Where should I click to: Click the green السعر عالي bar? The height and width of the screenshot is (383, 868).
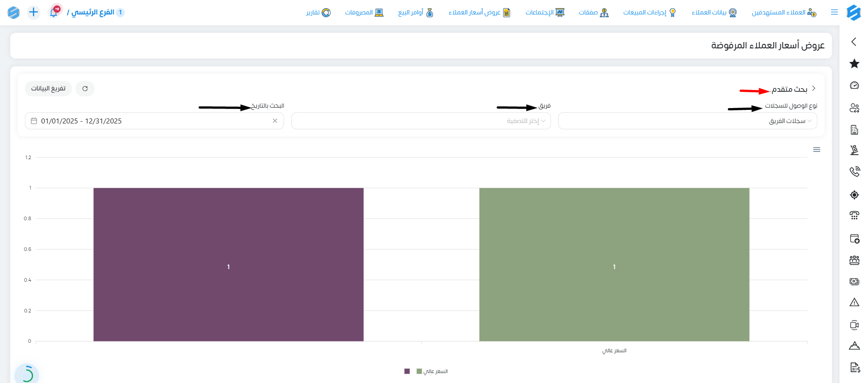pyautogui.click(x=614, y=265)
